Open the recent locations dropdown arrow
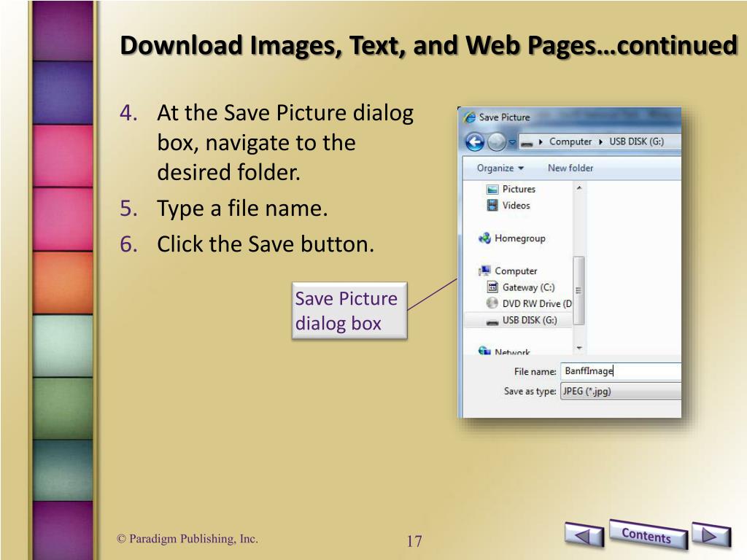The image size is (747, 560). [512, 142]
